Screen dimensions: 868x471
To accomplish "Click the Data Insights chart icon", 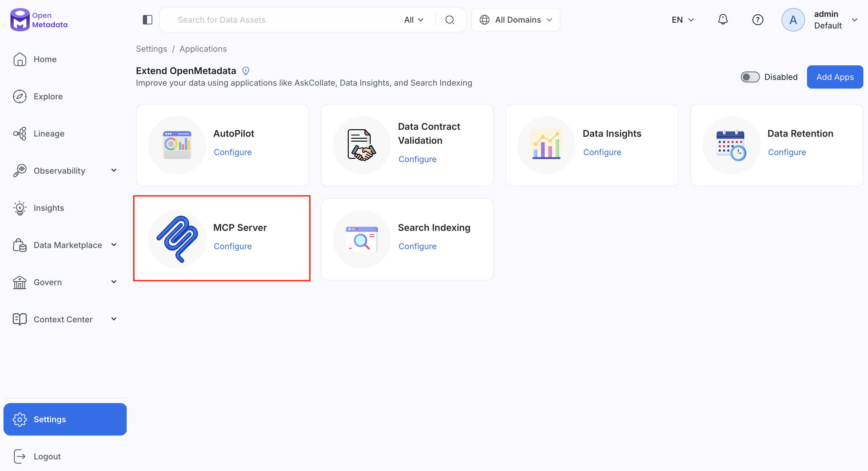I will click(x=546, y=145).
